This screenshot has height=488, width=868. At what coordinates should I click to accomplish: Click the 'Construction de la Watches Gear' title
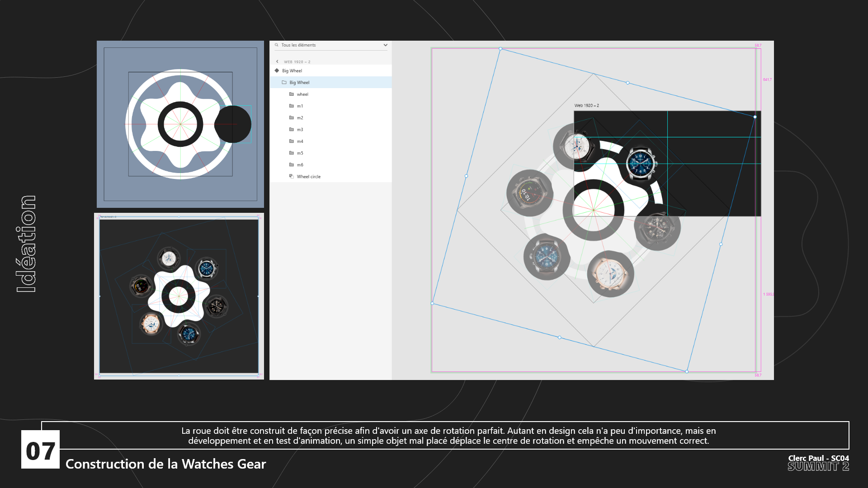(165, 464)
